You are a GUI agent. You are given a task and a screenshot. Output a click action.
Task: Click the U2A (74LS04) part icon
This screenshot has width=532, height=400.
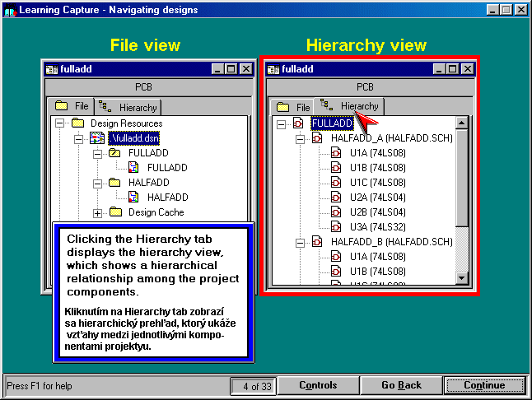336,198
